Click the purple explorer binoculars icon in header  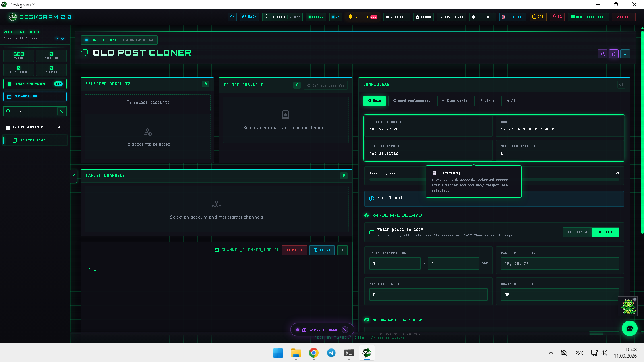coord(614,54)
